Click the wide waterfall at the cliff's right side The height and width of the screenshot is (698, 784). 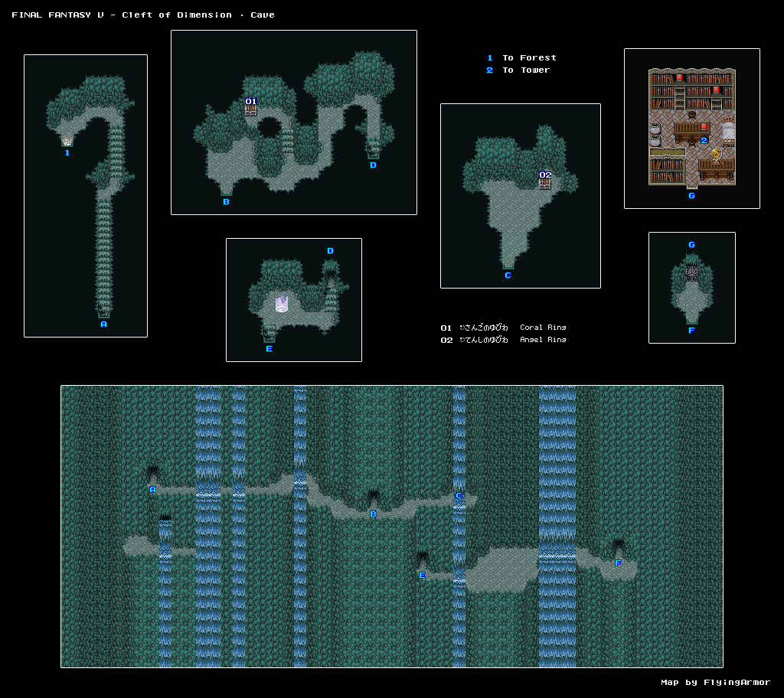557,526
